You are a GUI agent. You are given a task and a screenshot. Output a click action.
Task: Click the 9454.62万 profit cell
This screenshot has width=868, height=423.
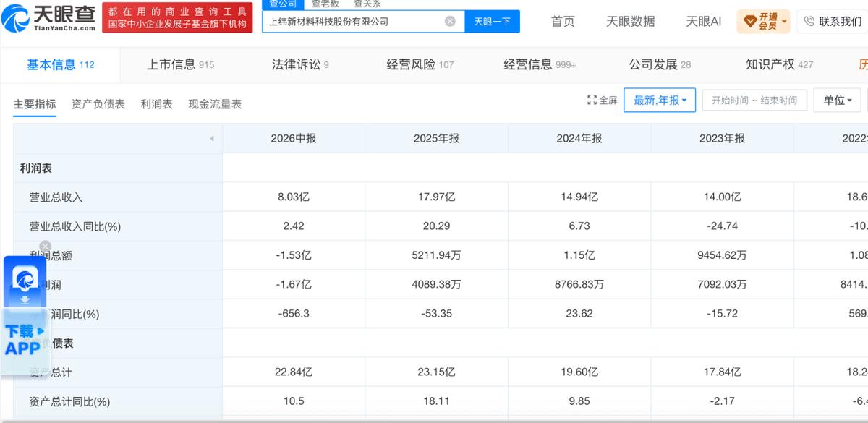coord(722,255)
